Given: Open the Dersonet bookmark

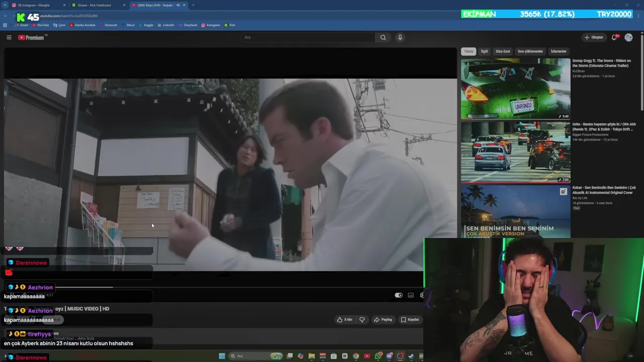Looking at the screenshot, I should [108, 25].
